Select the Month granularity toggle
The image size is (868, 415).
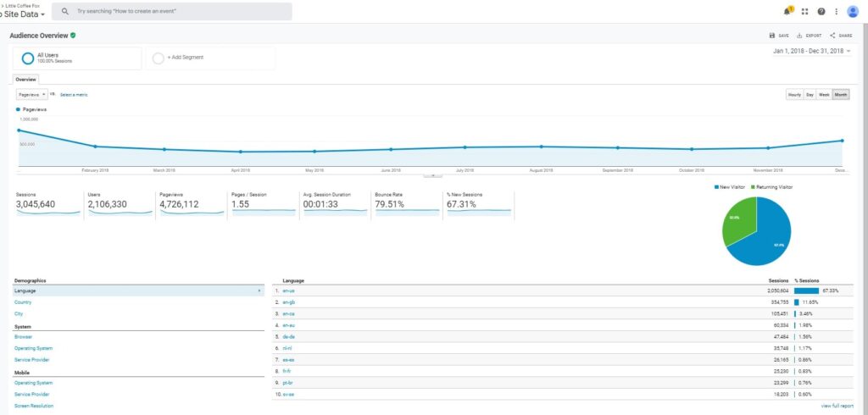[x=841, y=95]
